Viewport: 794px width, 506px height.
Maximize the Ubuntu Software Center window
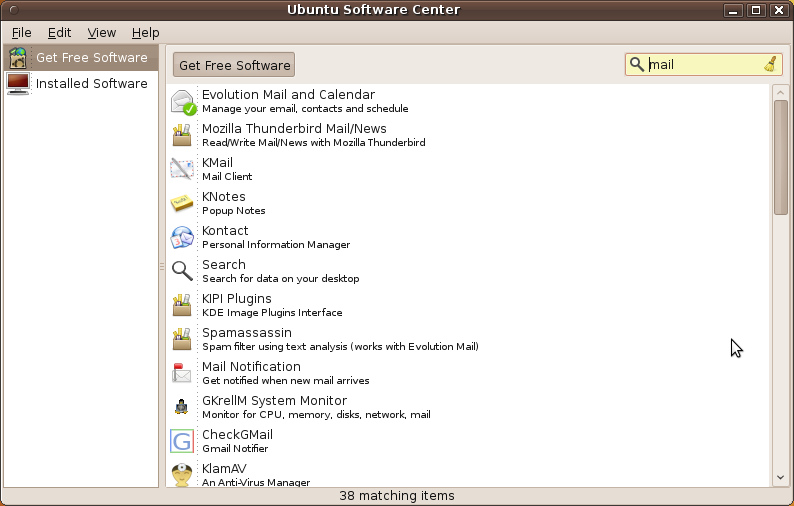point(756,10)
